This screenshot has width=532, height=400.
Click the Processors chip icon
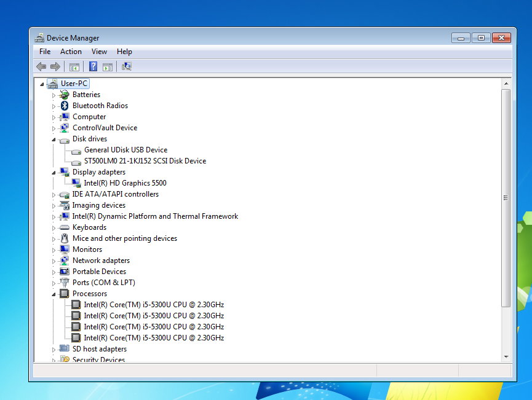[x=64, y=294]
